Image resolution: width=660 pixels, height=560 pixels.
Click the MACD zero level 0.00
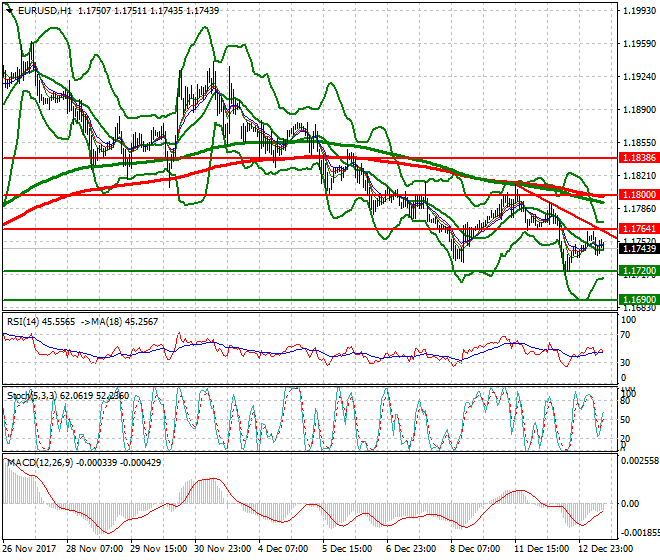pyautogui.click(x=630, y=504)
